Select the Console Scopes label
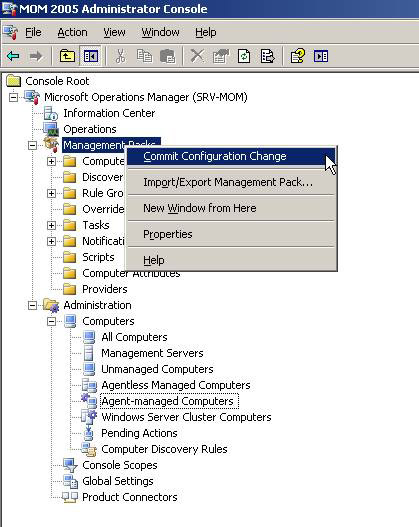The height and width of the screenshot is (527, 419). coord(120,465)
